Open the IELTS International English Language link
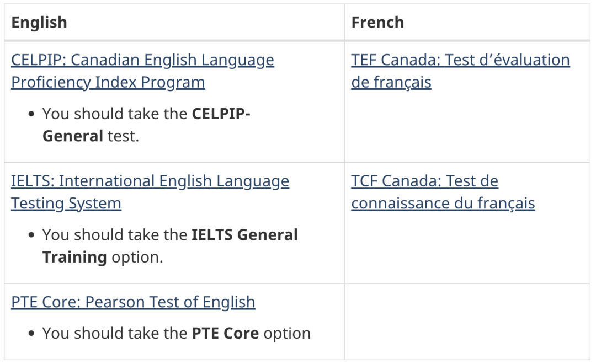 pos(150,181)
